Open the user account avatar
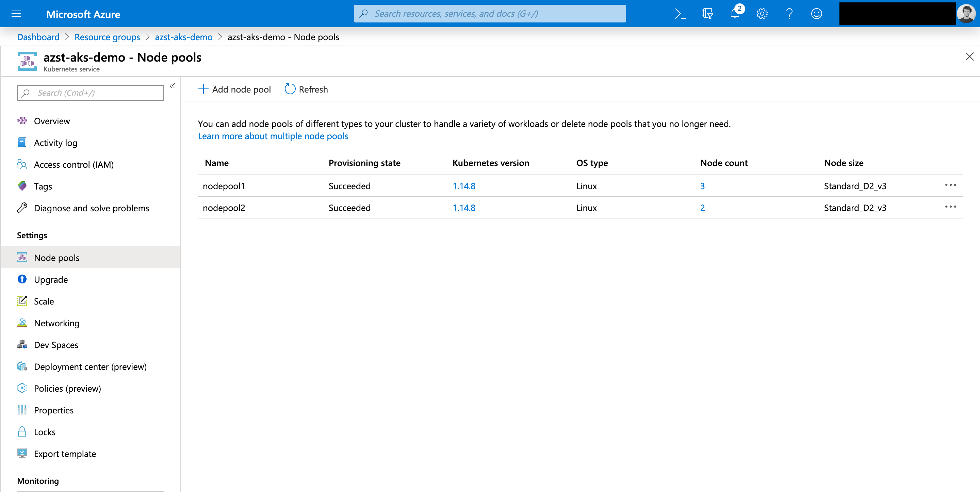 pos(966,14)
